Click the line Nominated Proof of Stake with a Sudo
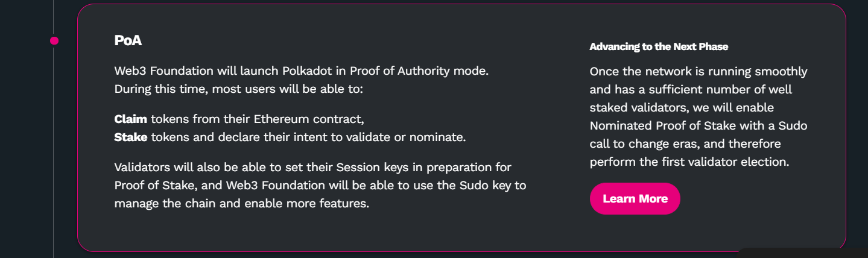 coord(698,126)
